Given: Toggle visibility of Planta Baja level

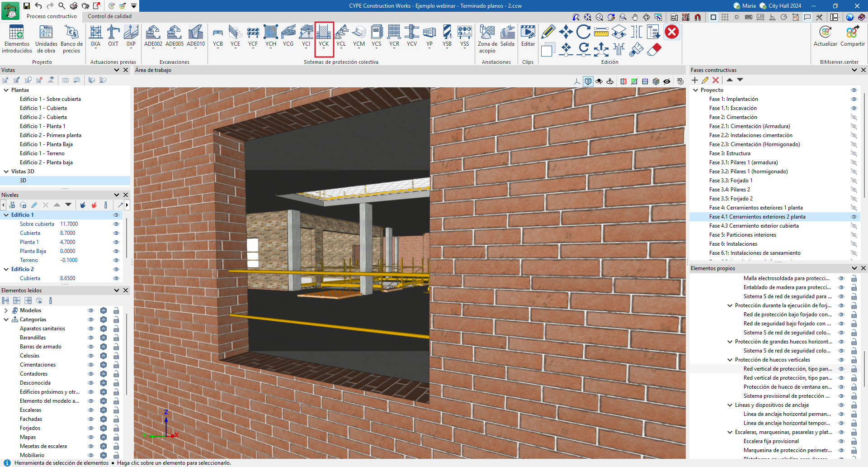Looking at the screenshot, I should tap(116, 251).
